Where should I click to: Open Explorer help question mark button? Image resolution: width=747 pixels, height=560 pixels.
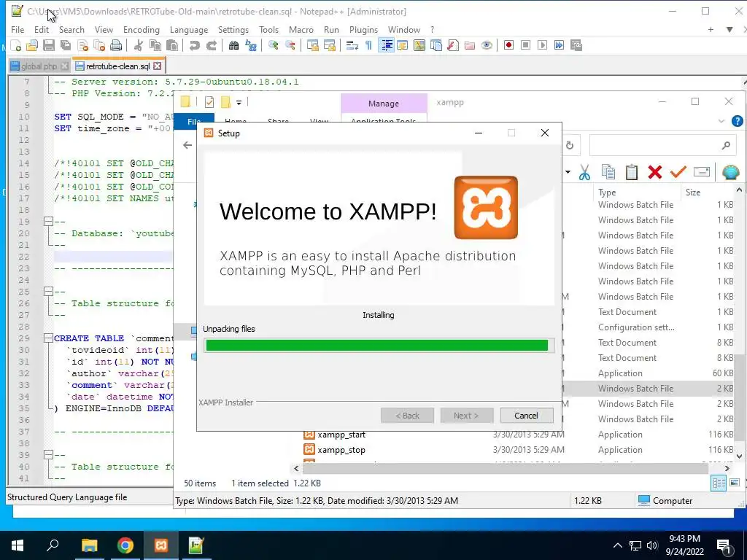tap(737, 121)
